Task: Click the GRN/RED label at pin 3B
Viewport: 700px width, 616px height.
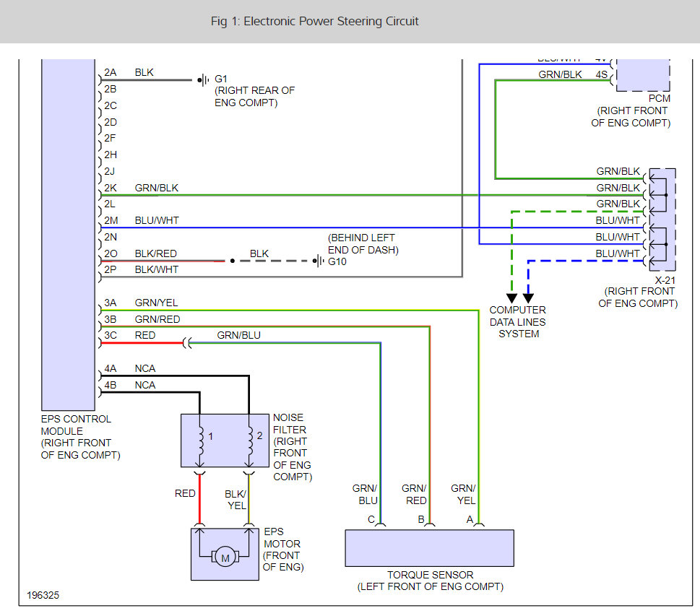Action: [x=157, y=319]
